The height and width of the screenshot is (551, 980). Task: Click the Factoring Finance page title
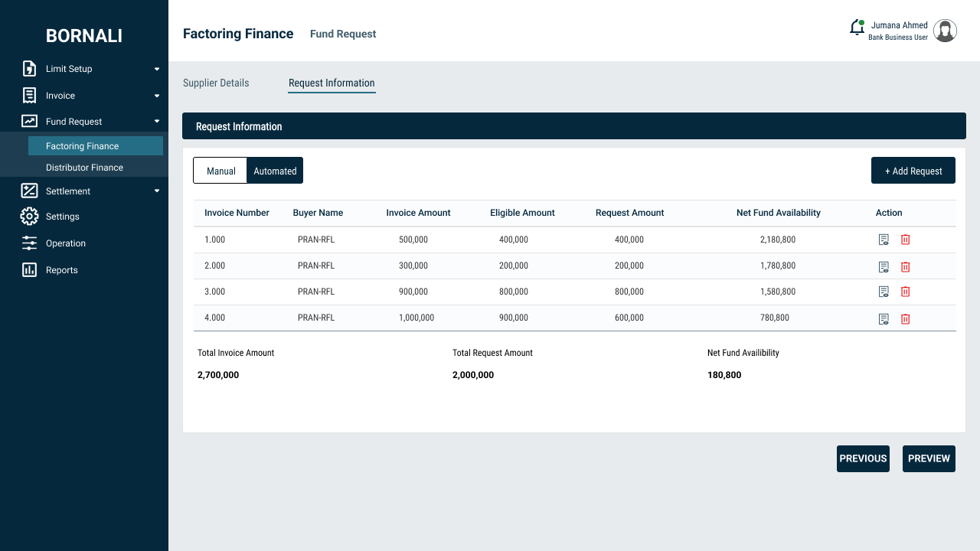238,34
